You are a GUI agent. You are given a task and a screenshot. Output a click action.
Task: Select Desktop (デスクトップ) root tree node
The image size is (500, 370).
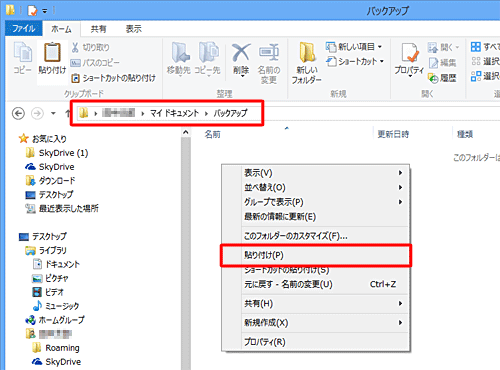[43, 236]
